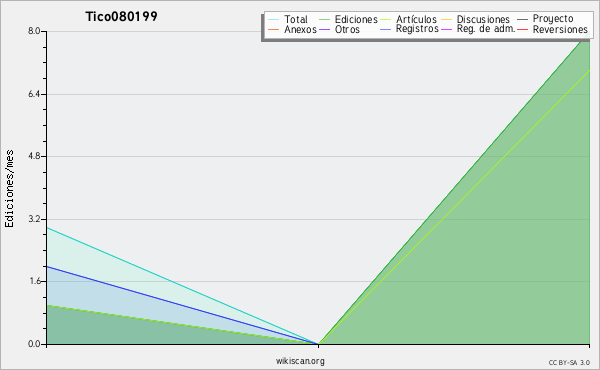Image resolution: width=600 pixels, height=370 pixels.
Task: Click the Anexos legend label
Action: (x=300, y=29)
